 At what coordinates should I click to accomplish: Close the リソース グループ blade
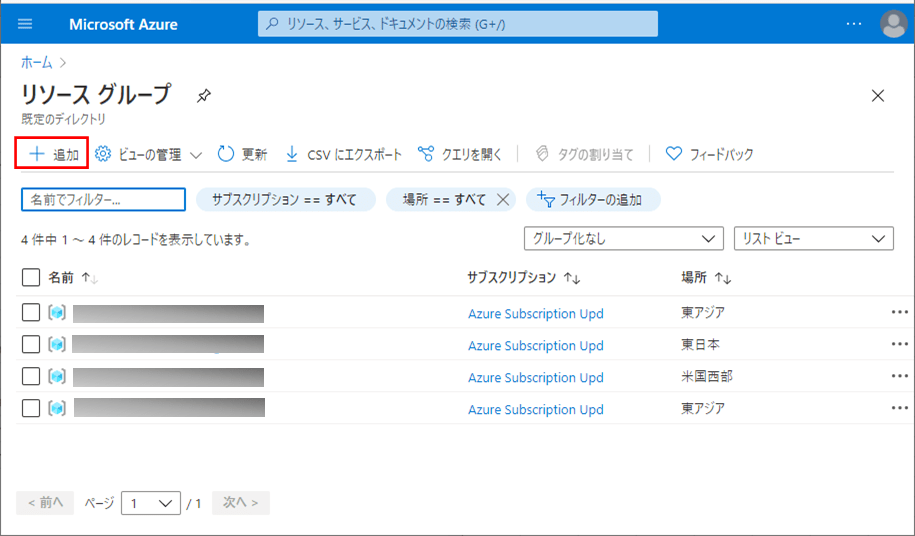click(x=878, y=96)
